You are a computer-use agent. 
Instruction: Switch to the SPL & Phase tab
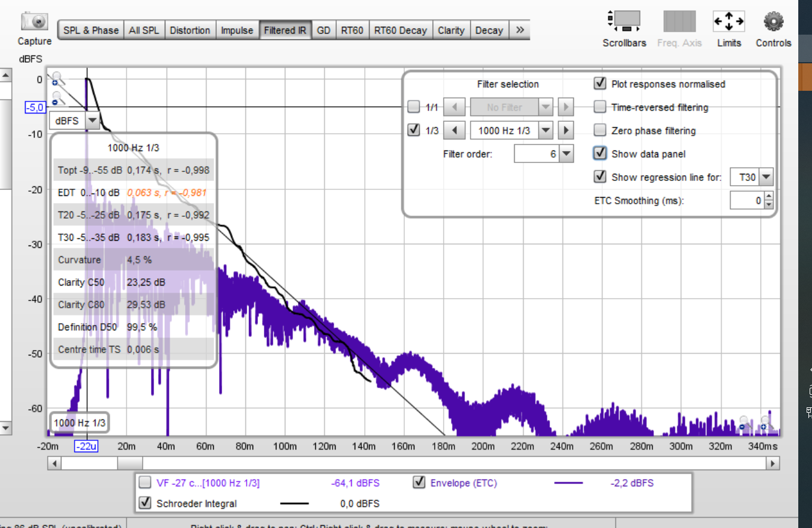[91, 30]
